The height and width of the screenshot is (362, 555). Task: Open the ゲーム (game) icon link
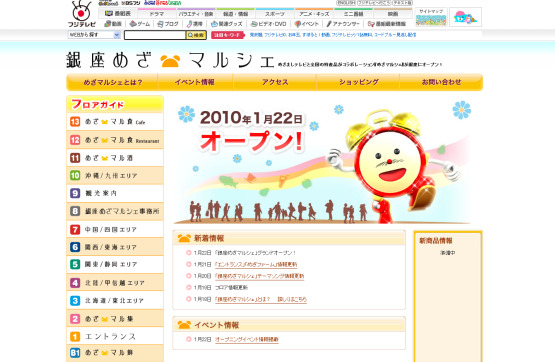click(x=139, y=24)
